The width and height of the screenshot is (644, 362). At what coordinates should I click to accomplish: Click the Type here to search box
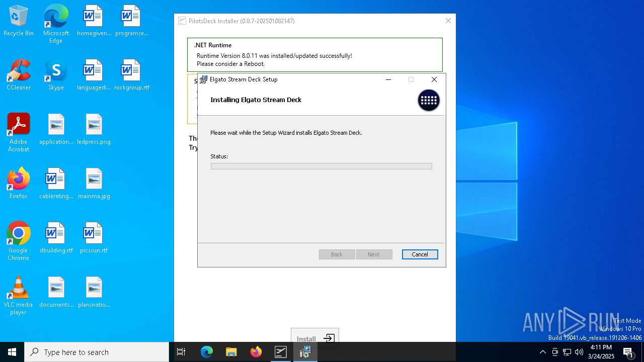(97, 352)
